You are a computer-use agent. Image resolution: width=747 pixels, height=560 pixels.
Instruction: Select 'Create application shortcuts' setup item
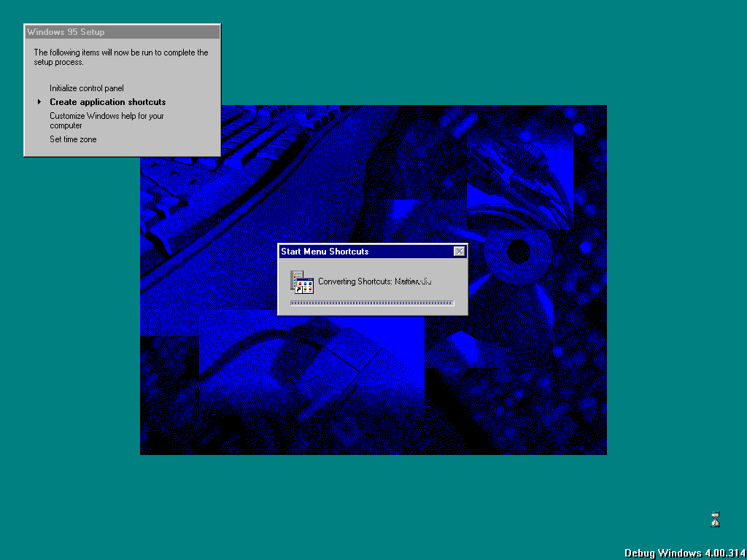(108, 102)
